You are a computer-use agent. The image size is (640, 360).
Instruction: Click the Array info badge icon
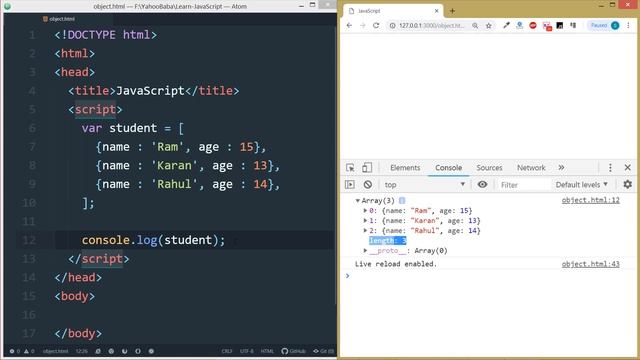(x=402, y=200)
